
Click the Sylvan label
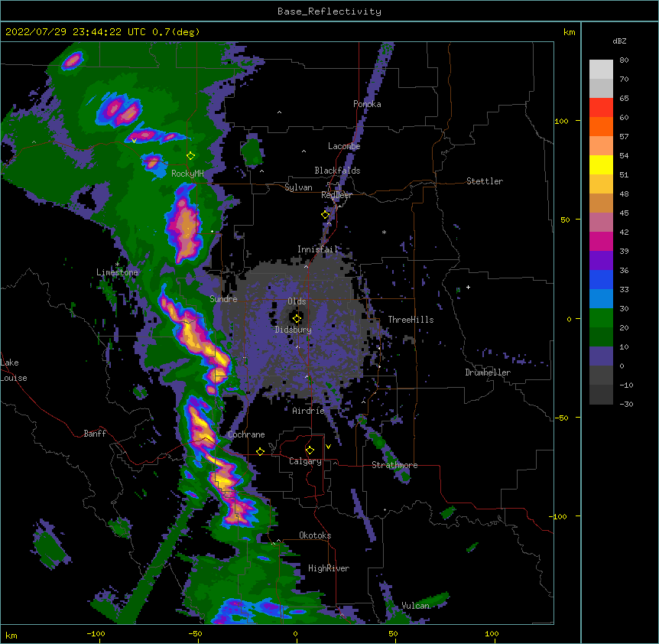click(298, 187)
